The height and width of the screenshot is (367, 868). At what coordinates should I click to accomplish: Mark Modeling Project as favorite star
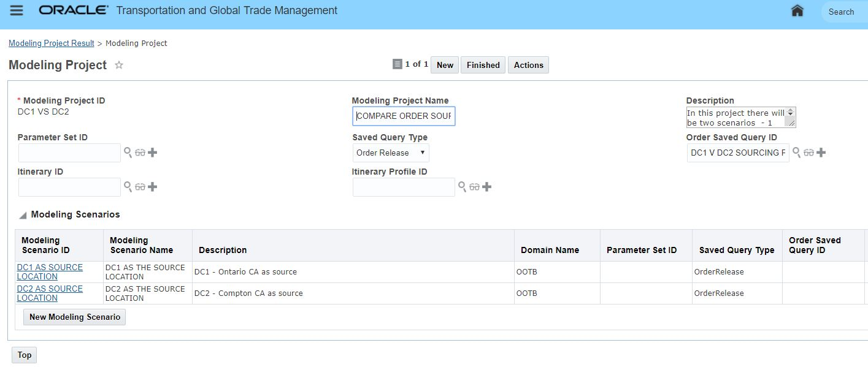point(119,65)
